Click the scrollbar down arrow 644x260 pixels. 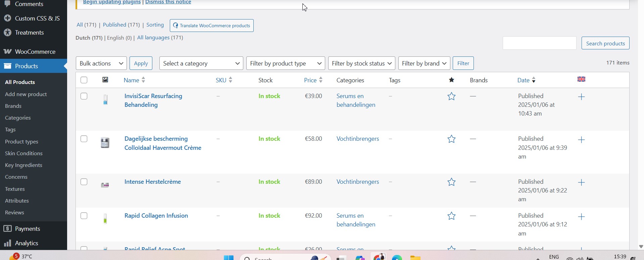pos(641,247)
